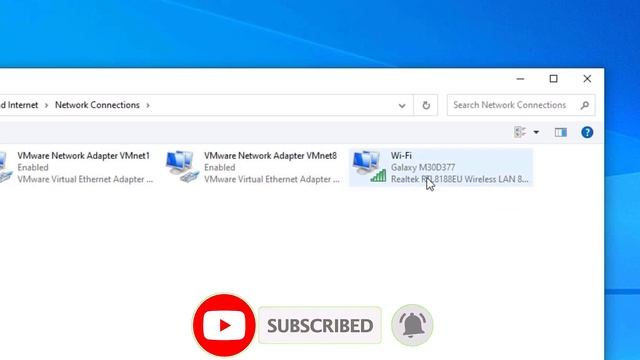Click the Enabled status under VMnet1
Viewport: 640px width, 360px height.
(x=33, y=167)
